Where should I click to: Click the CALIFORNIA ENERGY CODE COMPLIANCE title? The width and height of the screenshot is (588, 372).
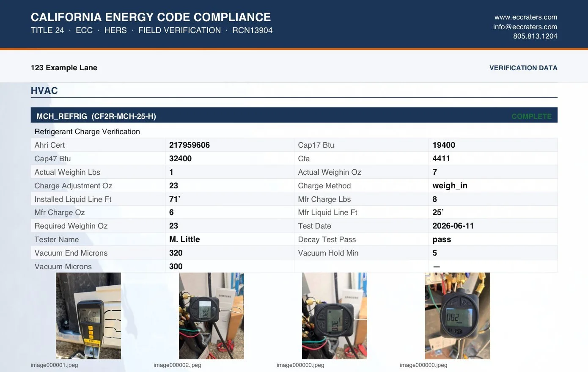(151, 17)
